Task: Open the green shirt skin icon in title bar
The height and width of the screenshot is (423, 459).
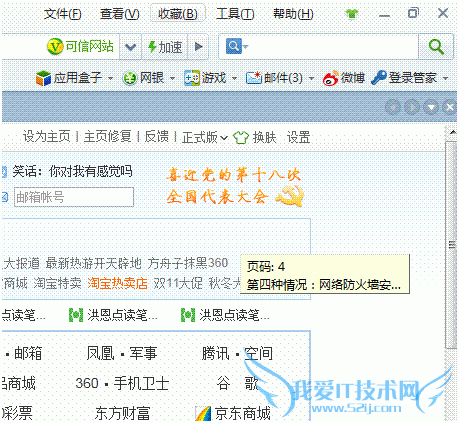Action: 352,14
